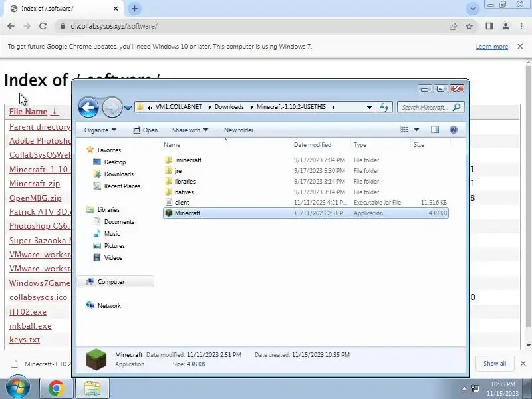Viewport: 532px width, 399px height.
Task: Open Videos library
Action: 108,258
